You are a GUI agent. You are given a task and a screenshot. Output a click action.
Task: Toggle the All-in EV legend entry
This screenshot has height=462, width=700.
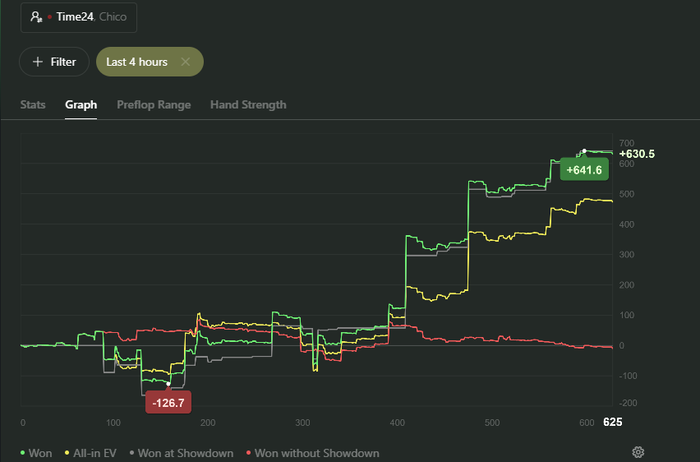point(89,453)
